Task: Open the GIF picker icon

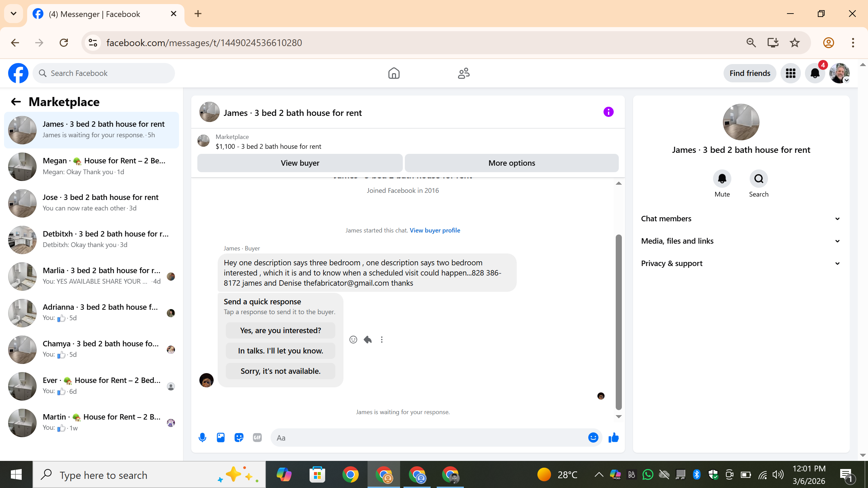Action: point(257,438)
